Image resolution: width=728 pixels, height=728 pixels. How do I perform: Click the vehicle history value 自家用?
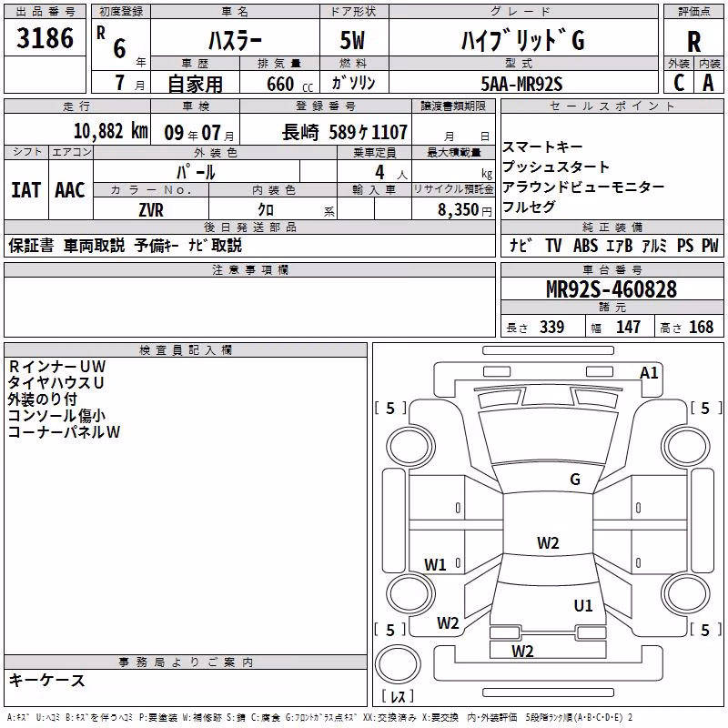click(x=195, y=84)
